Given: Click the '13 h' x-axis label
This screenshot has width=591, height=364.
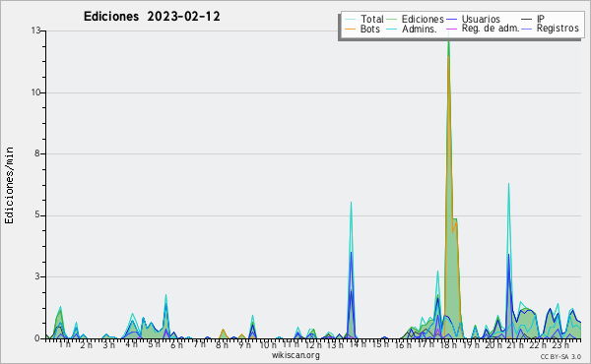Looking at the screenshot, I should coord(335,344).
